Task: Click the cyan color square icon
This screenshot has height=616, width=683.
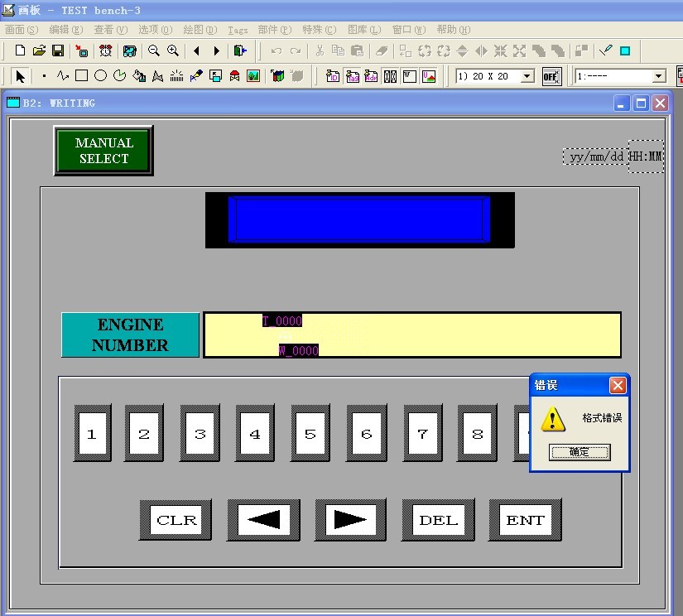Action: (x=625, y=51)
